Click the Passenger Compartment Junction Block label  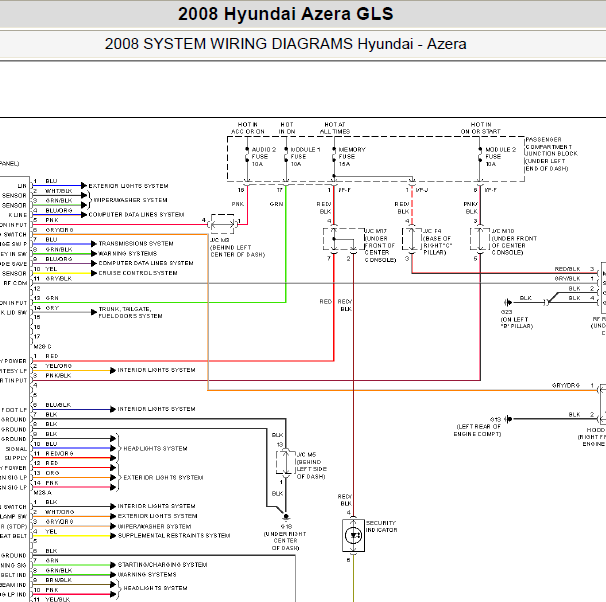[552, 154]
